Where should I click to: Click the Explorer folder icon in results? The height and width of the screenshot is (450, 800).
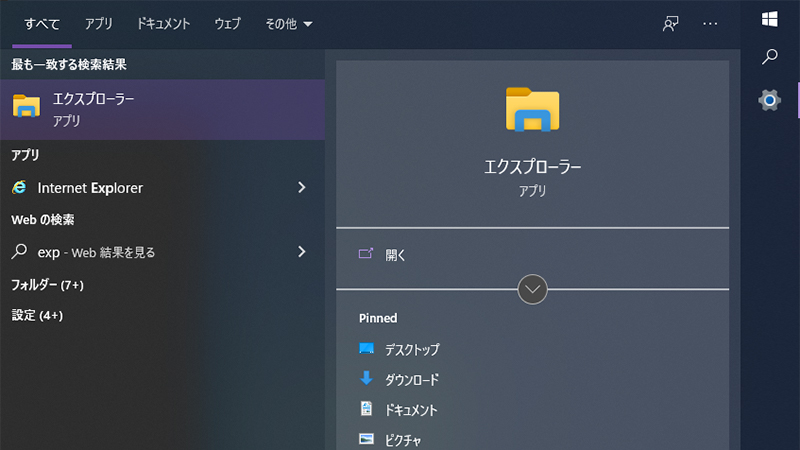26,106
